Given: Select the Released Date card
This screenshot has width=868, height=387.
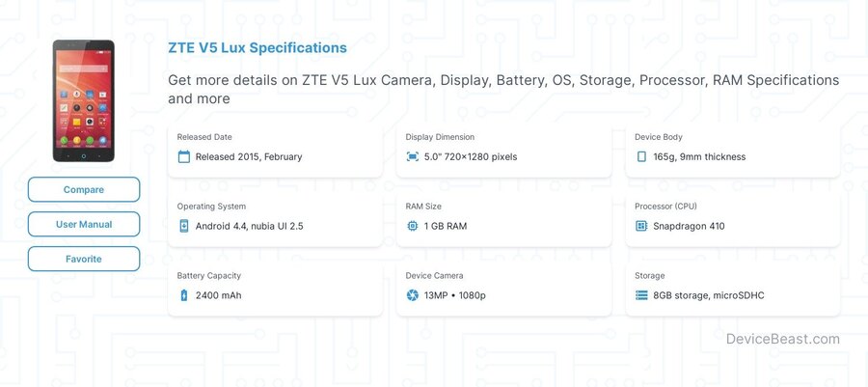Looking at the screenshot, I should 275,150.
